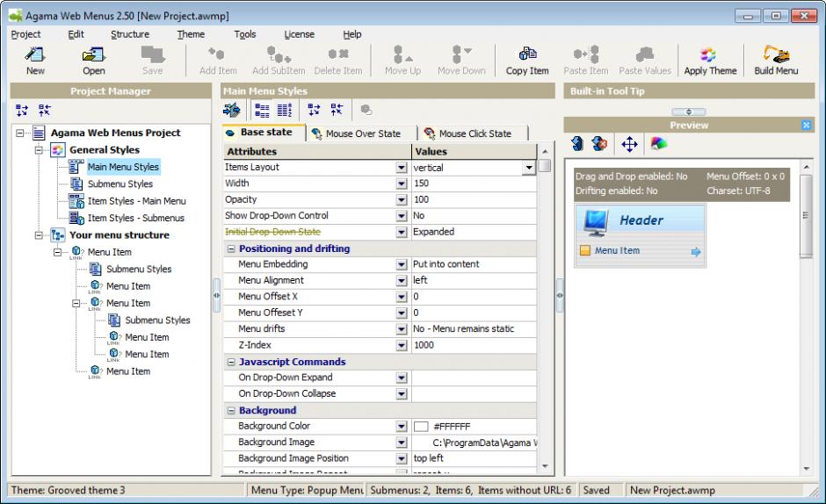Collapse the Positioning and drifting section
Image resolution: width=826 pixels, height=504 pixels.
(x=231, y=248)
